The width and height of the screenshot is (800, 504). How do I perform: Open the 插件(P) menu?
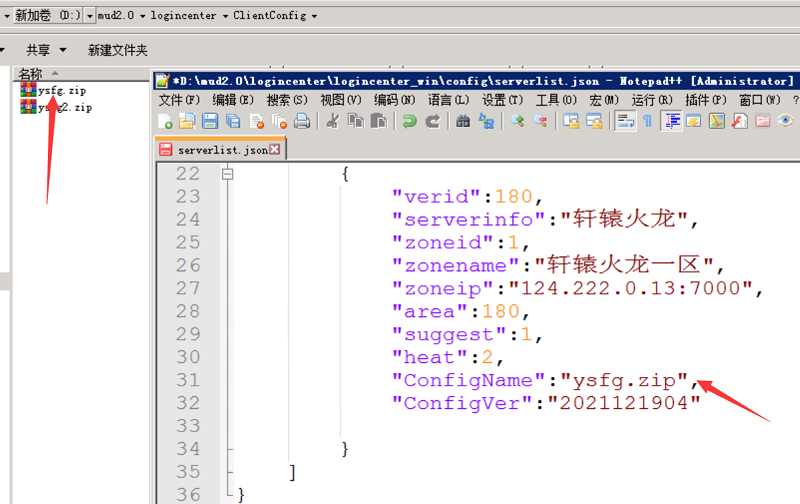[x=706, y=100]
